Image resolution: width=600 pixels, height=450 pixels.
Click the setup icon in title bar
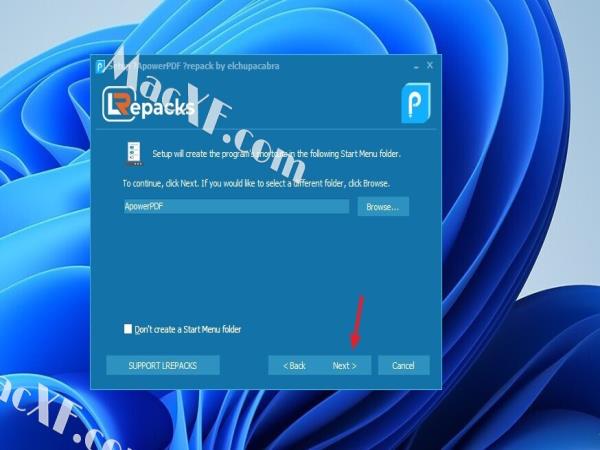100,66
